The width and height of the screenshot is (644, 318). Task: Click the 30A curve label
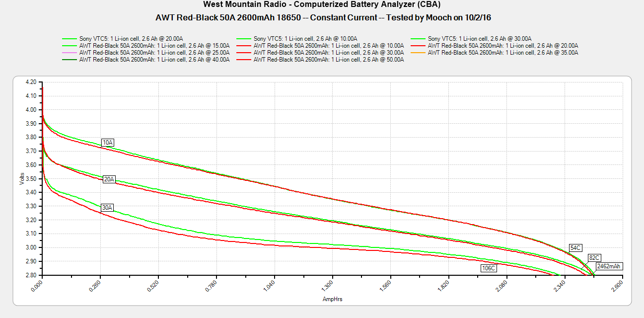tap(107, 207)
